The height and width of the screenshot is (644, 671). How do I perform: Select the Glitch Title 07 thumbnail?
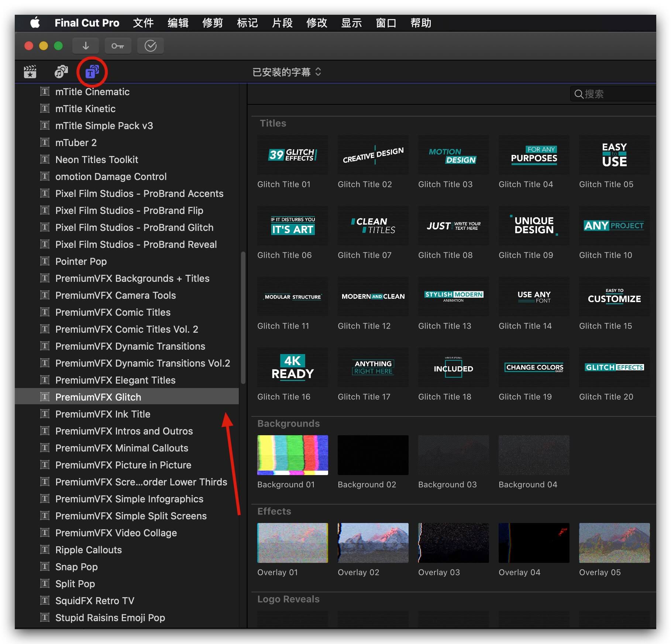[x=373, y=226]
